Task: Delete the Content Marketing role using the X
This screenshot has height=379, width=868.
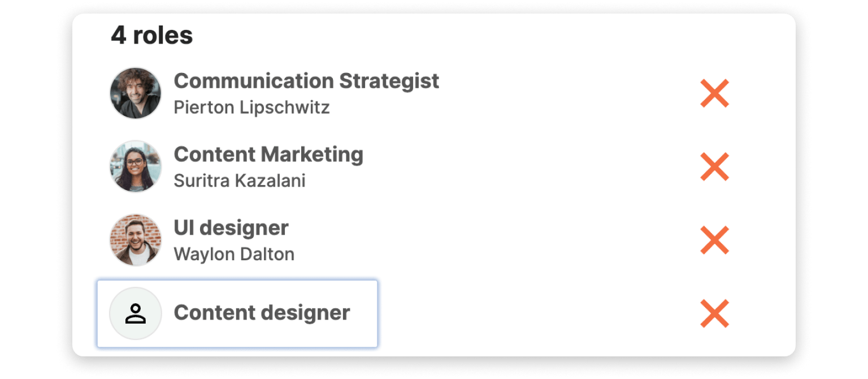Action: pos(714,167)
